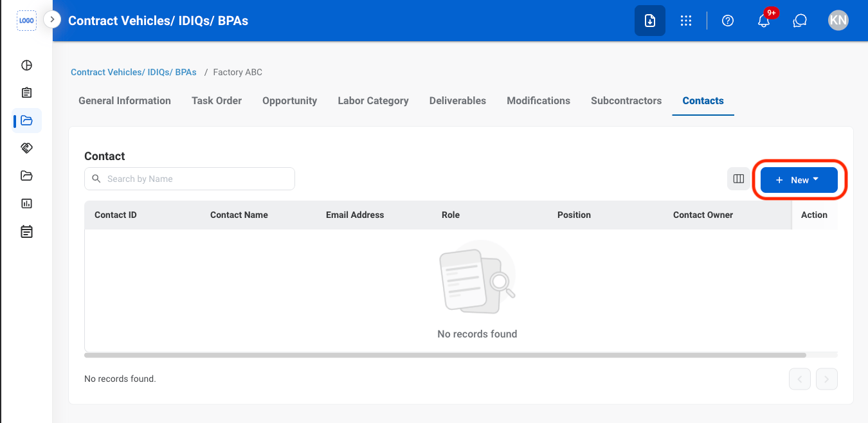Open the download document icon in header
The height and width of the screenshot is (423, 868).
click(x=650, y=21)
